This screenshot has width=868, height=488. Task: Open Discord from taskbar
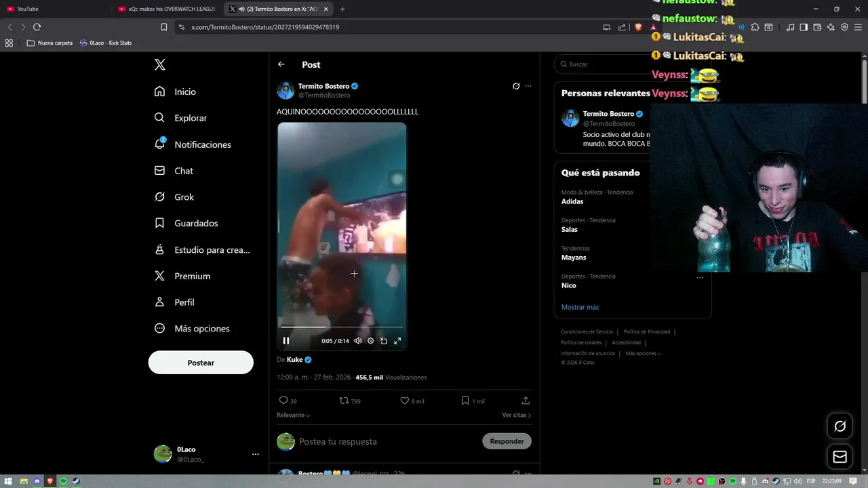coord(37,481)
